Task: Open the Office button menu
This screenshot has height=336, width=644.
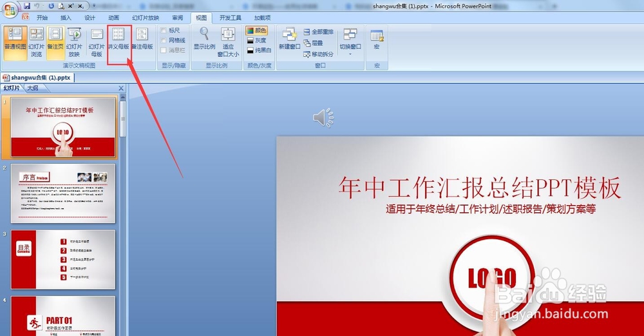Action: click(10, 10)
